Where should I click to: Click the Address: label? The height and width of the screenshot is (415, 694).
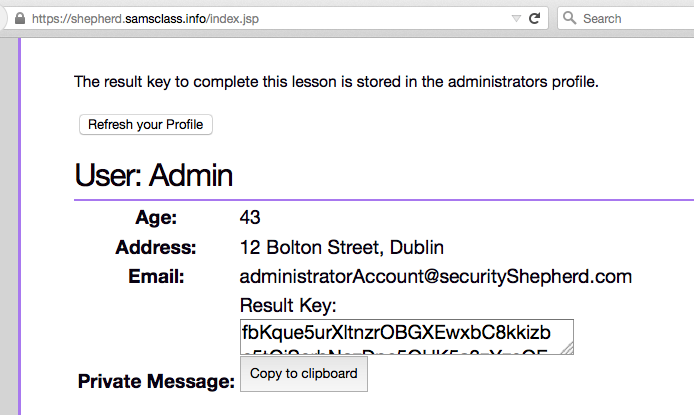click(x=156, y=247)
